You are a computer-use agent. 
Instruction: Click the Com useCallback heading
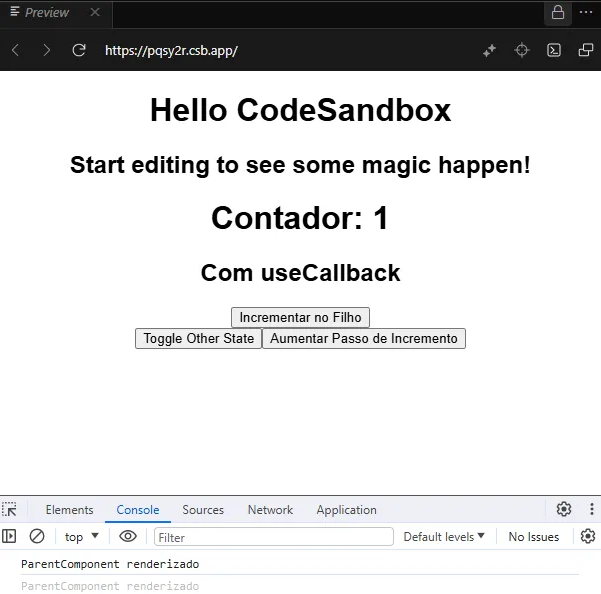click(x=300, y=273)
